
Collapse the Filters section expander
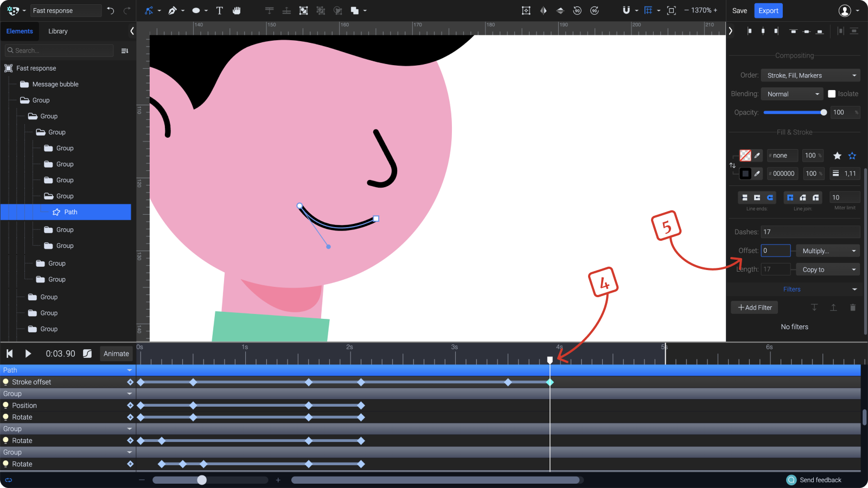854,289
